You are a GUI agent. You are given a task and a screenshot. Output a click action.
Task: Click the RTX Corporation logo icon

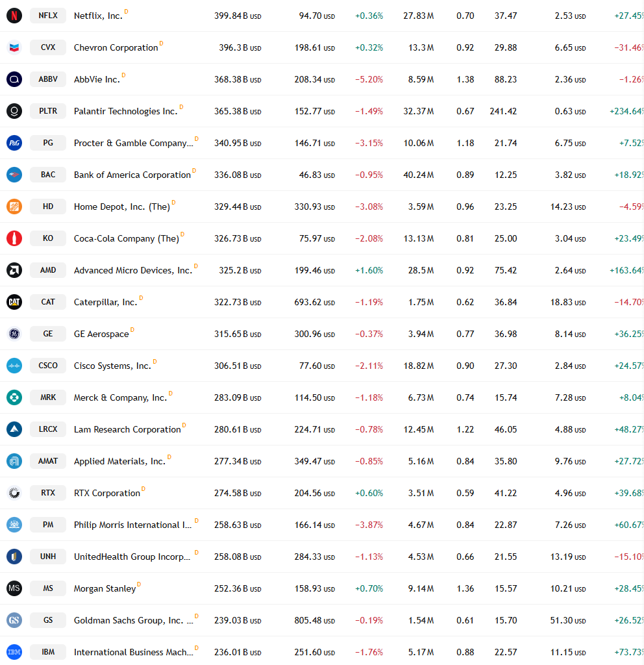(x=14, y=493)
